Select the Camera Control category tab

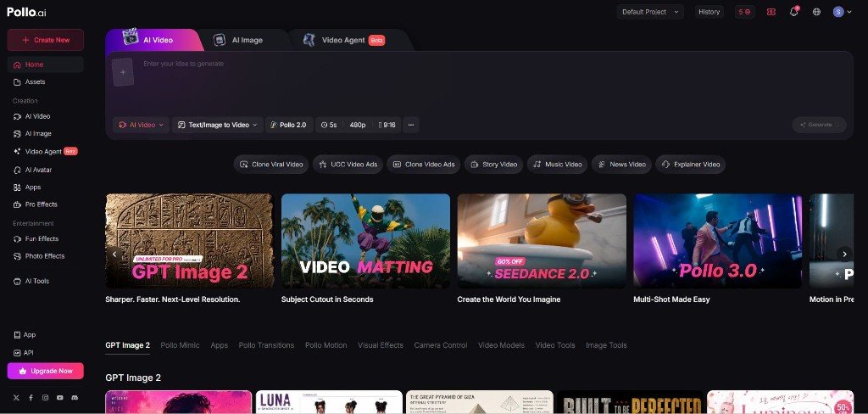click(x=441, y=345)
